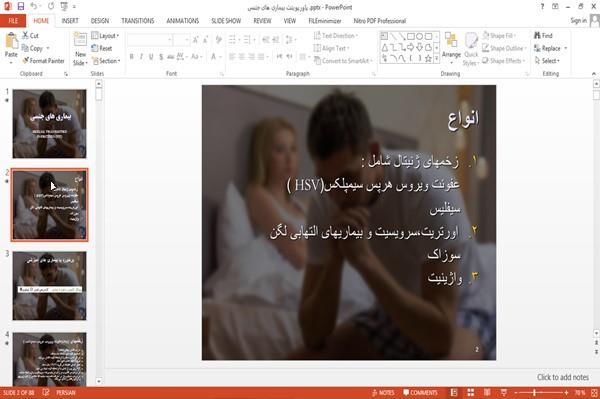The width and height of the screenshot is (600, 399).
Task: Switch to the TRANSITIONS tab
Action: [x=138, y=21]
